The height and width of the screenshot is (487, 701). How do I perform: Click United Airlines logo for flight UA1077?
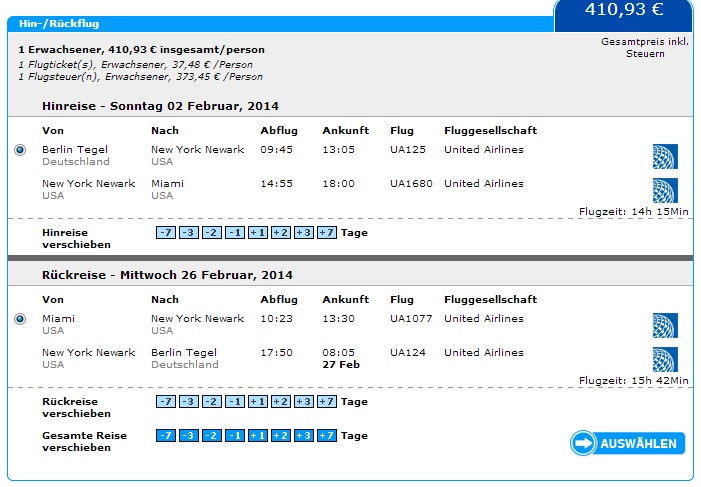665,326
